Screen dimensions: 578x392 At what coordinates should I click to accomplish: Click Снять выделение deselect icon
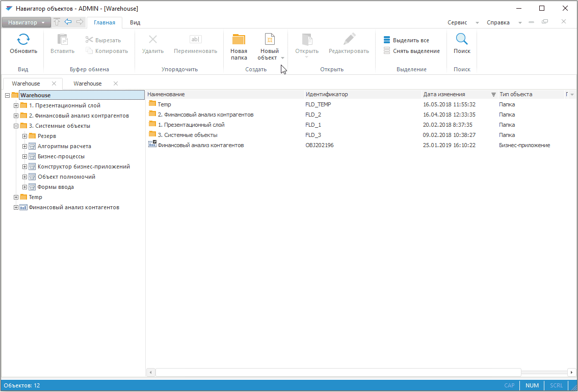click(x=387, y=50)
